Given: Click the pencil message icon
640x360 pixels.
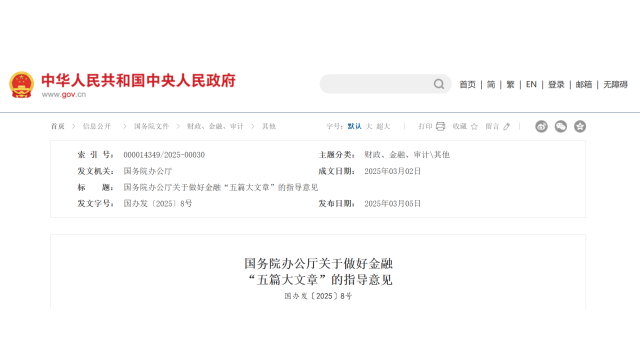Looking at the screenshot, I should (507, 127).
